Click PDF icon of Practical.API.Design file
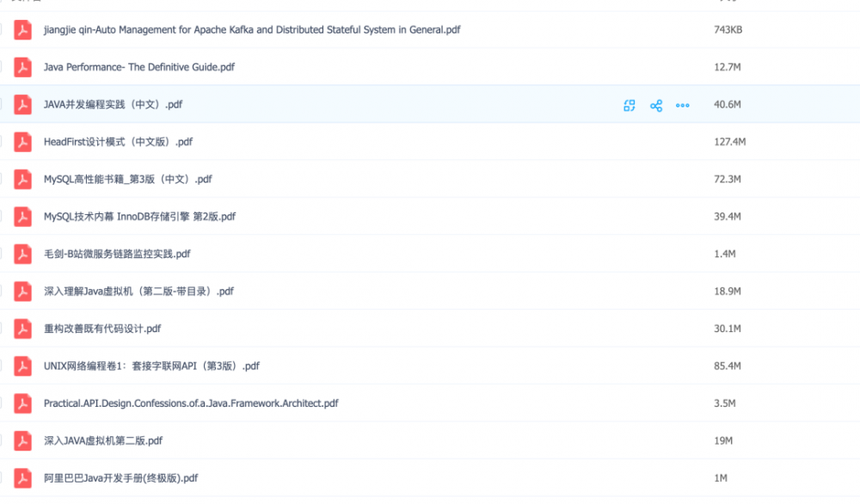 pos(22,403)
